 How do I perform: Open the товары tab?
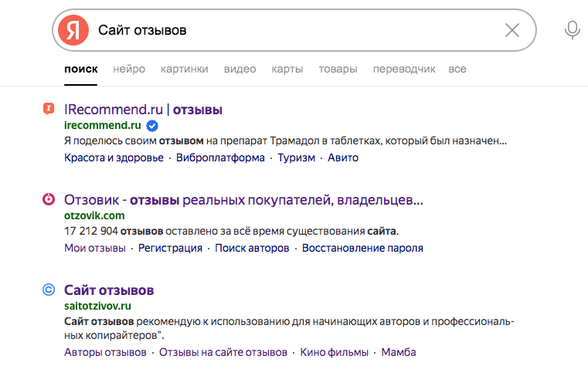point(338,69)
